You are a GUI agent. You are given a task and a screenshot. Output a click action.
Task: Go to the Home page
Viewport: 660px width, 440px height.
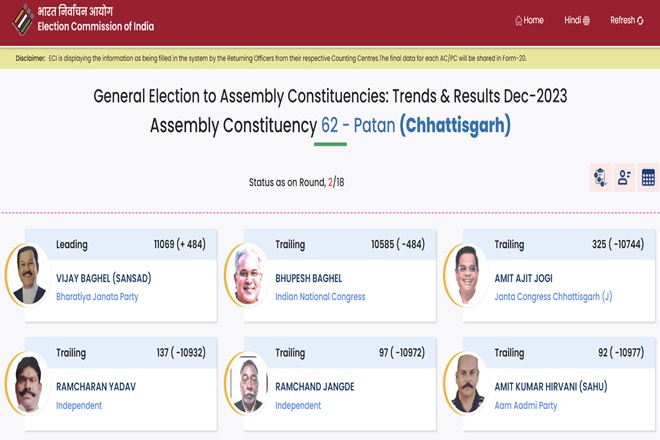point(529,20)
